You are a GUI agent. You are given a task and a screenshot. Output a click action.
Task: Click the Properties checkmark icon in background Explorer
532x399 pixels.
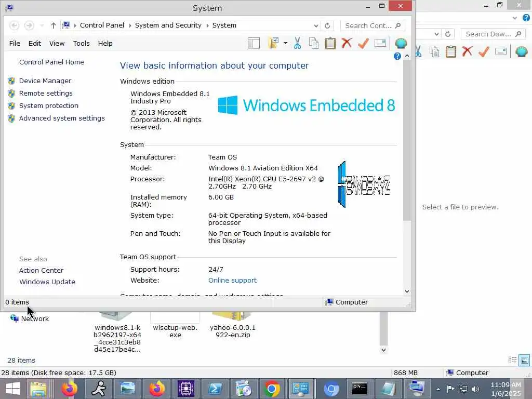pos(484,51)
